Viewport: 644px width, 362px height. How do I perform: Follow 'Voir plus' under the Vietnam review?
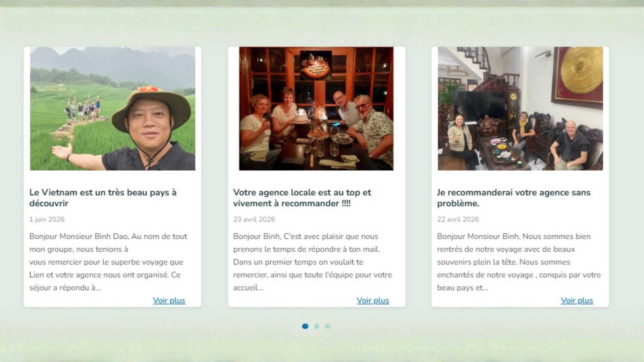tap(169, 300)
